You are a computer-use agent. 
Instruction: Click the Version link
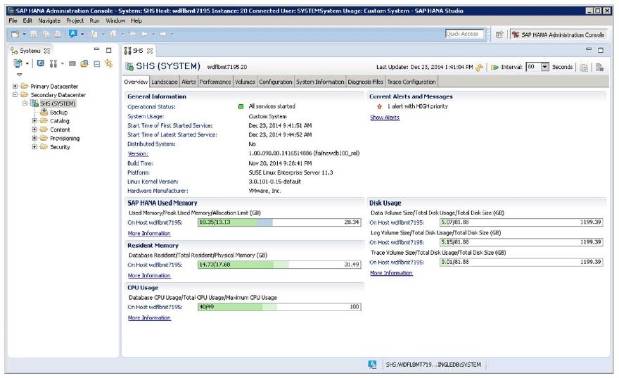138,153
